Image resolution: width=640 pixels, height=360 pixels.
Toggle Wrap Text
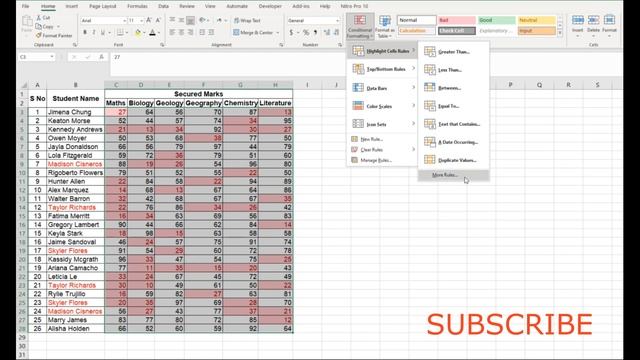tap(247, 20)
